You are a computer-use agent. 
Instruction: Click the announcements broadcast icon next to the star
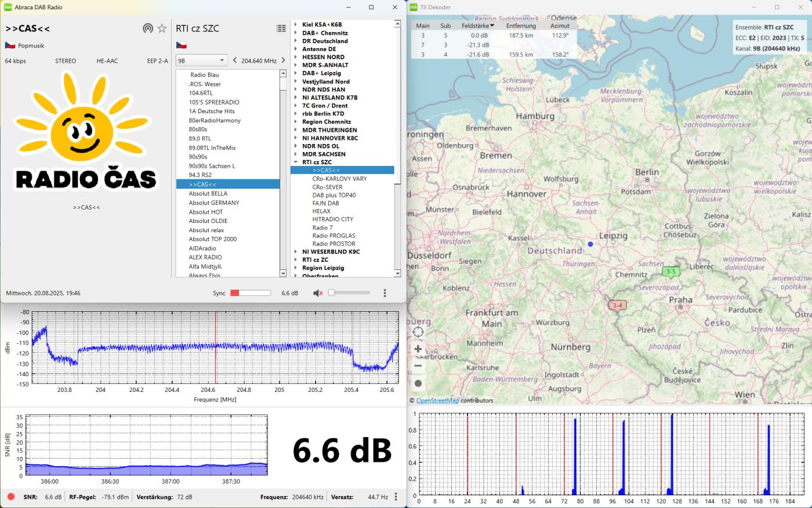pyautogui.click(x=148, y=28)
